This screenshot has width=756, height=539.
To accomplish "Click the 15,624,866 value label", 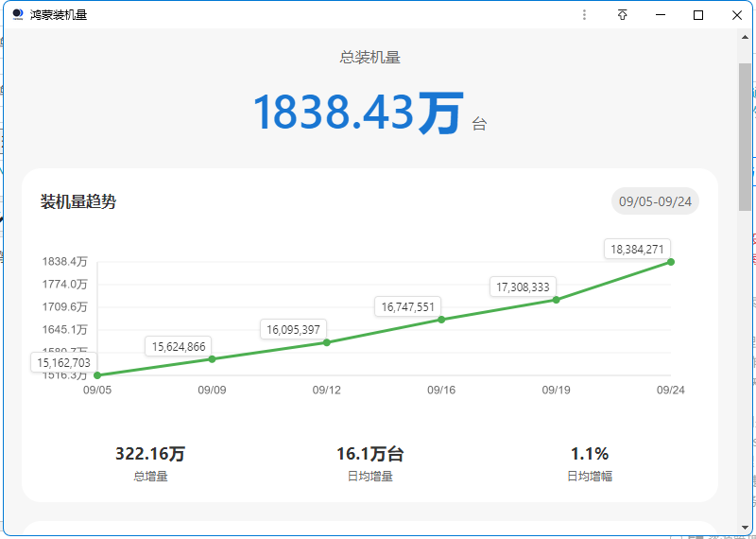I will [179, 346].
